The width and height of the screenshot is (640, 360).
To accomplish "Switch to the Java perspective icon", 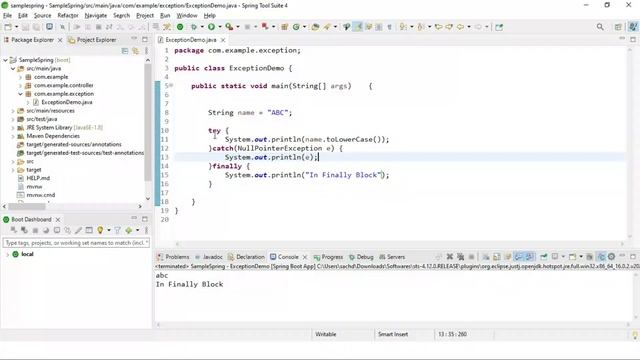I will point(633,27).
